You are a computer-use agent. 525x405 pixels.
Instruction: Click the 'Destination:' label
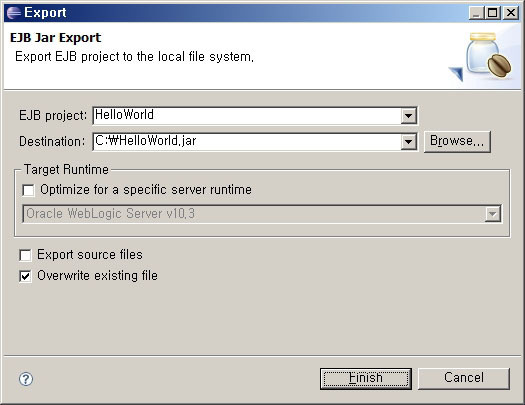(x=52, y=142)
